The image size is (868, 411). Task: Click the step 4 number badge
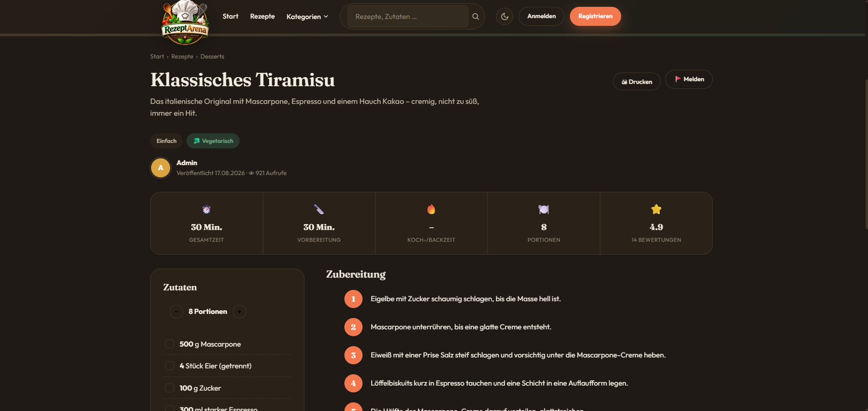[353, 383]
